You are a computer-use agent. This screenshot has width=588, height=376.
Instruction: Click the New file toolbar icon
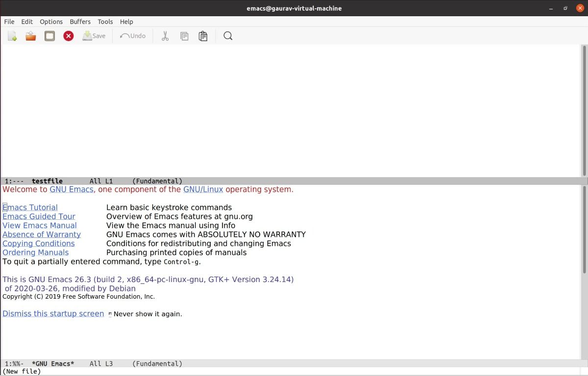coord(12,36)
